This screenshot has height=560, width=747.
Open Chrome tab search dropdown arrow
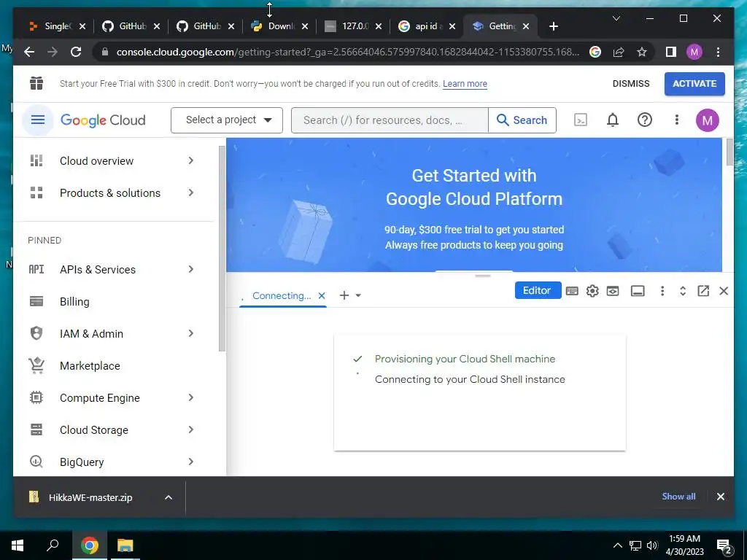coord(616,18)
